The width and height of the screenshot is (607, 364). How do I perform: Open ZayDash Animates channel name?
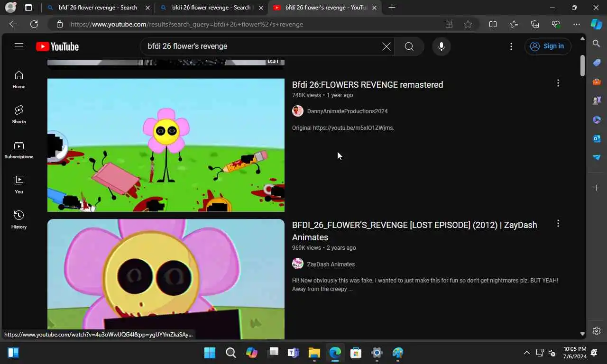(x=331, y=264)
